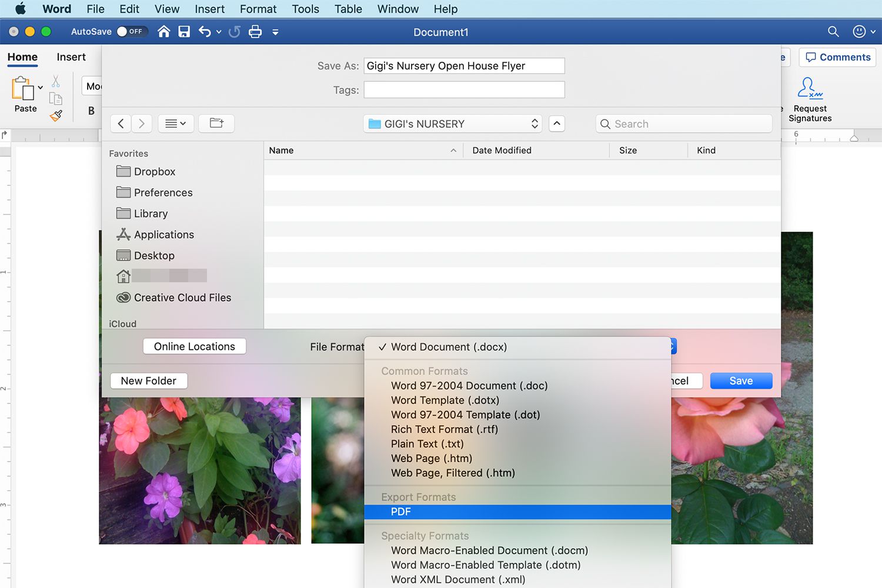Click the Applications sidebar icon
Screen dimensions: 882x588
pos(123,235)
